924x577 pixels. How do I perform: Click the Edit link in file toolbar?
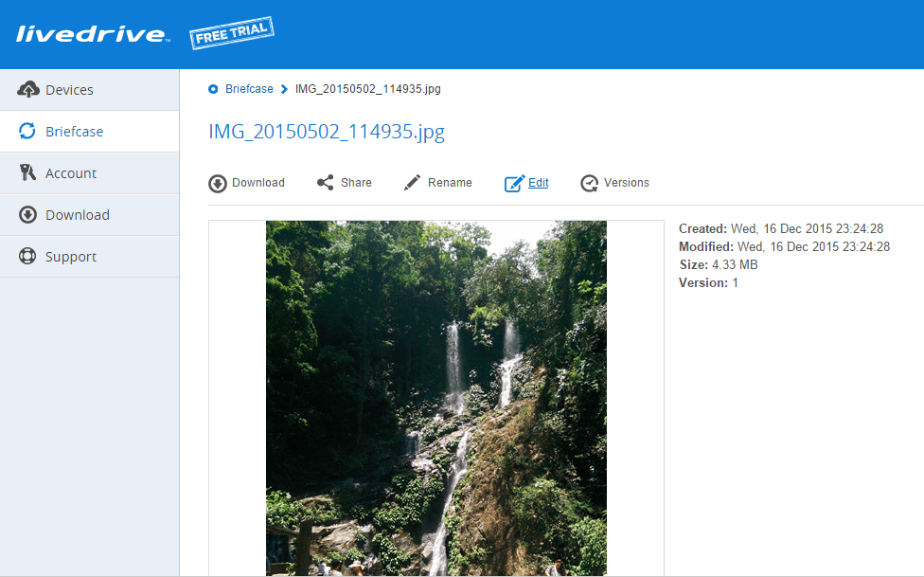(x=538, y=182)
